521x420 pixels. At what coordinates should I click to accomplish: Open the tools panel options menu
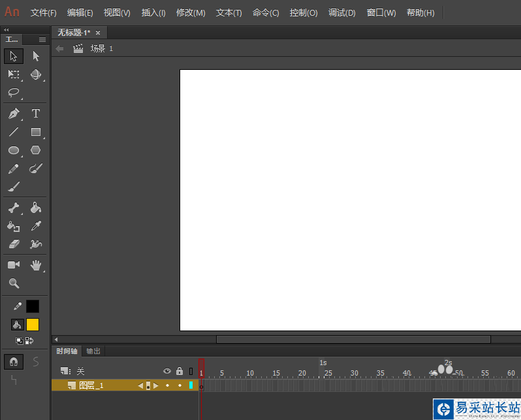42,40
